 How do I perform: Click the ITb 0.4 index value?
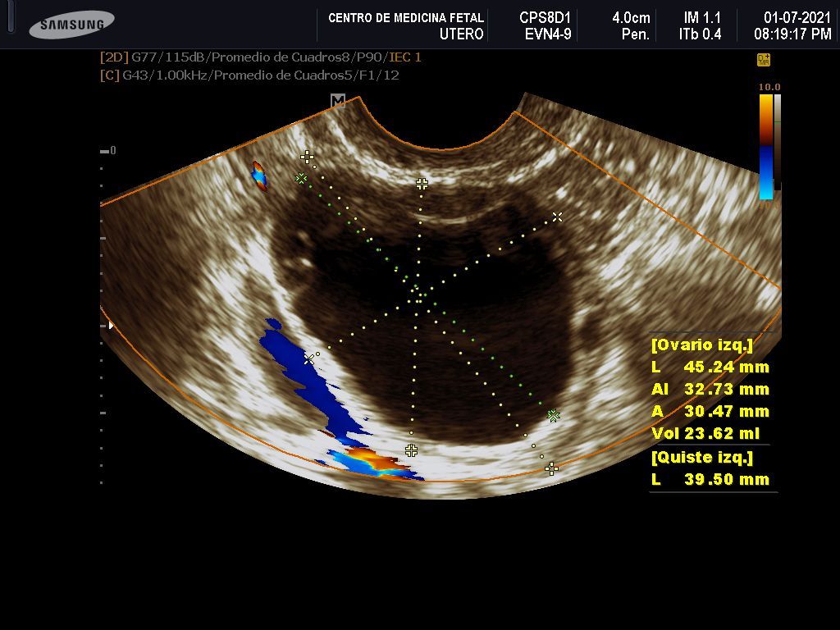(701, 34)
